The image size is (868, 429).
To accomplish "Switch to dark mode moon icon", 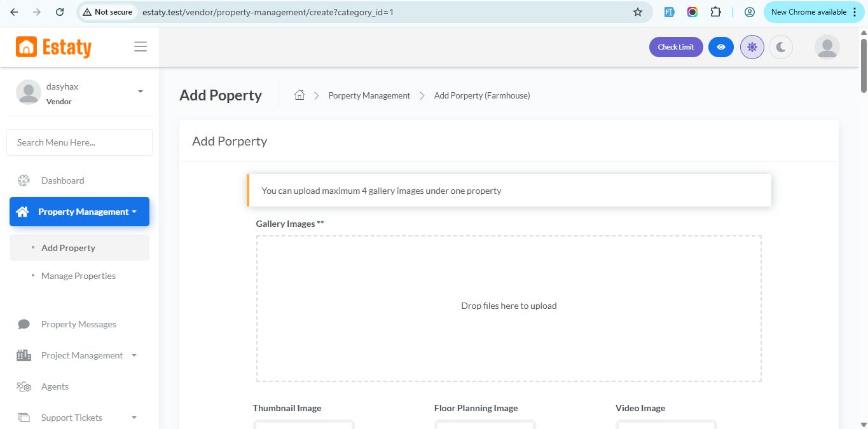I will (x=781, y=47).
